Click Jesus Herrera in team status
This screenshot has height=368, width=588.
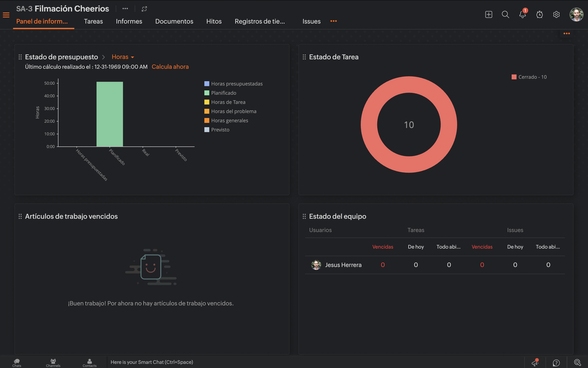coord(343,265)
